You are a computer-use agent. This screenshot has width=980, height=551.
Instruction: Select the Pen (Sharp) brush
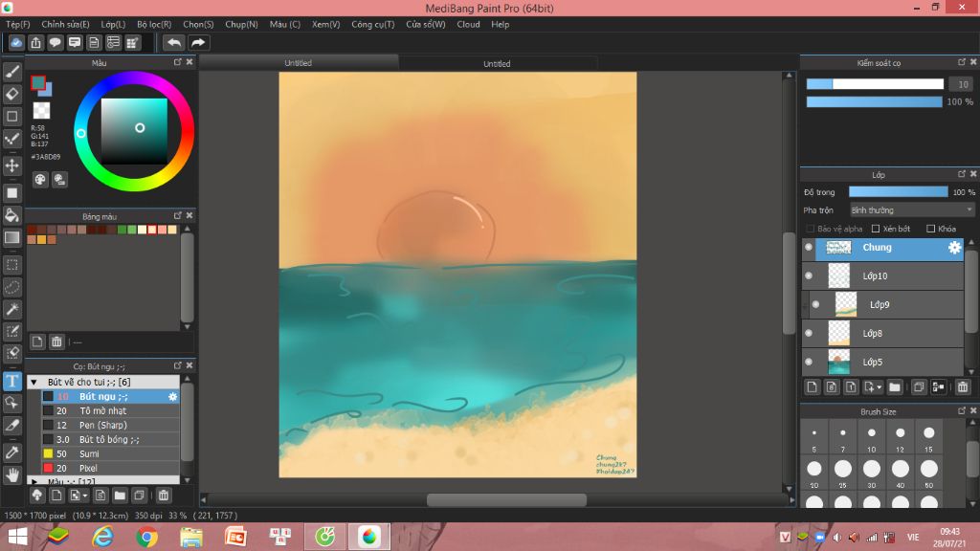110,426
